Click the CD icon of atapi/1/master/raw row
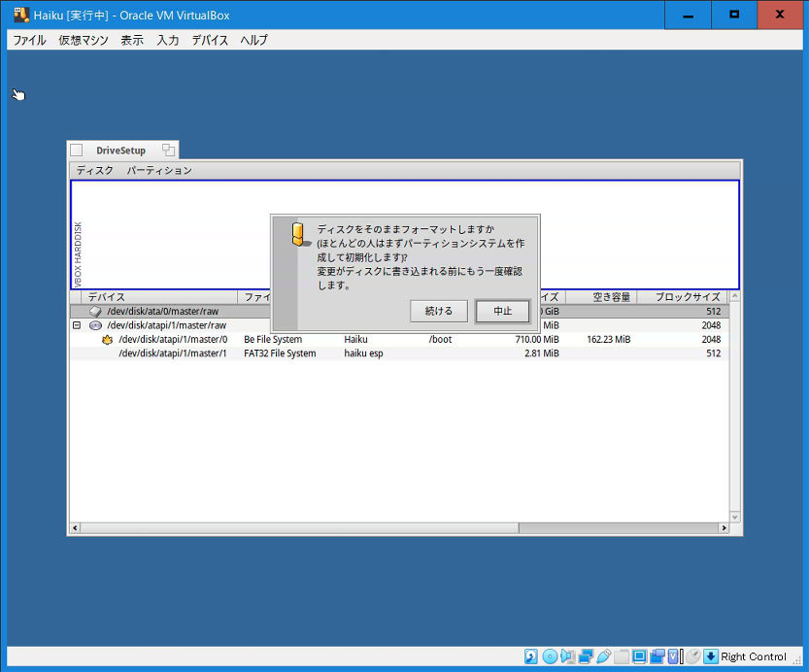 coord(95,325)
